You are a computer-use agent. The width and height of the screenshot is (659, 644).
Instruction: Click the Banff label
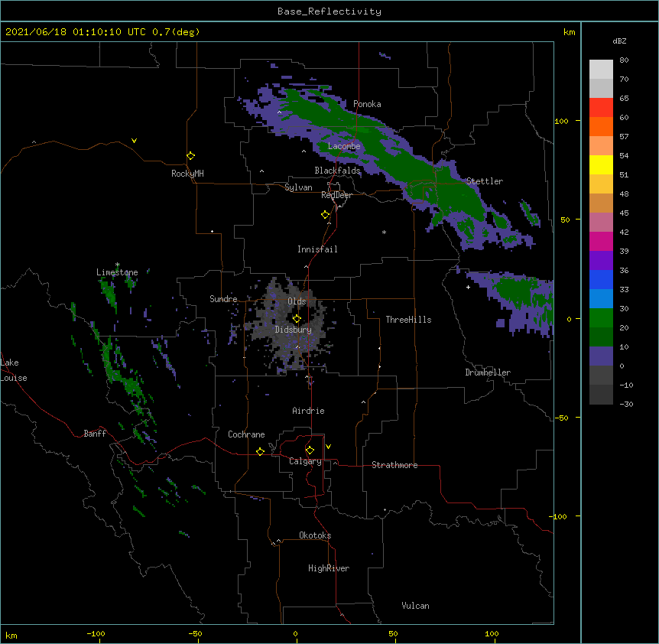pyautogui.click(x=95, y=434)
